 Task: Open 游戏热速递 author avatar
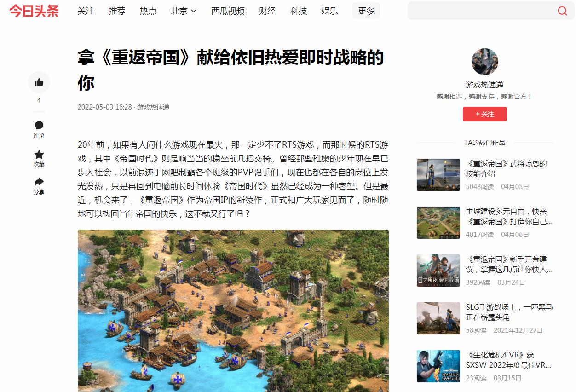pyautogui.click(x=485, y=62)
